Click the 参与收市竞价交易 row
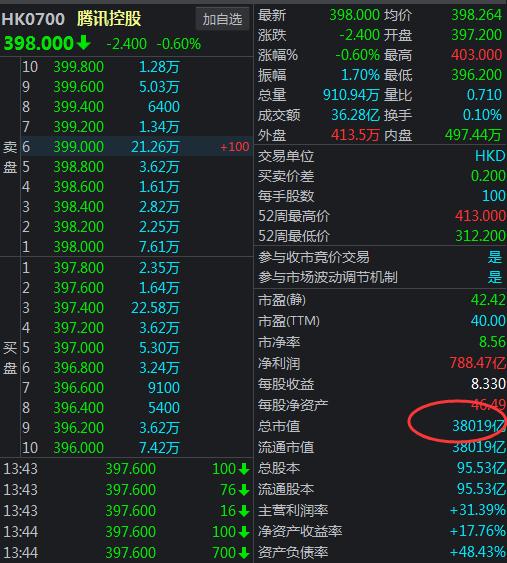Screen dimensions: 507x563 pyautogui.click(x=380, y=257)
